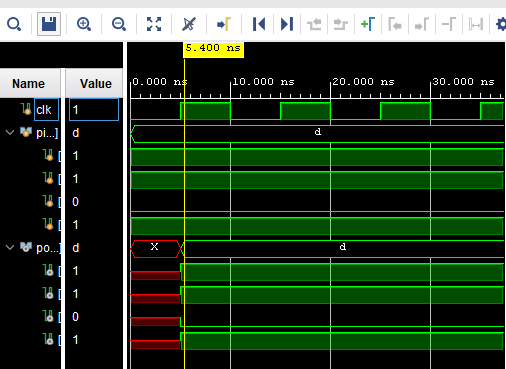Zoom out of the waveform
The height and width of the screenshot is (369, 506).
pyautogui.click(x=119, y=24)
